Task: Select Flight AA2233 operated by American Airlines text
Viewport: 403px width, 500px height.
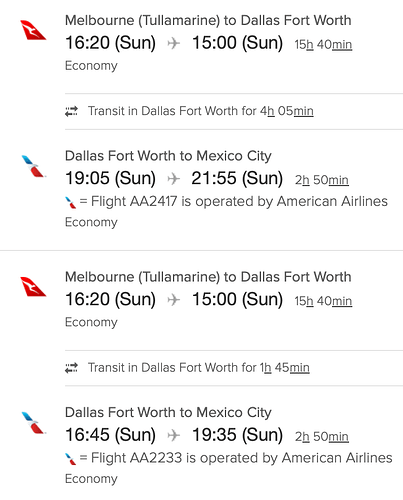Action: click(242, 458)
